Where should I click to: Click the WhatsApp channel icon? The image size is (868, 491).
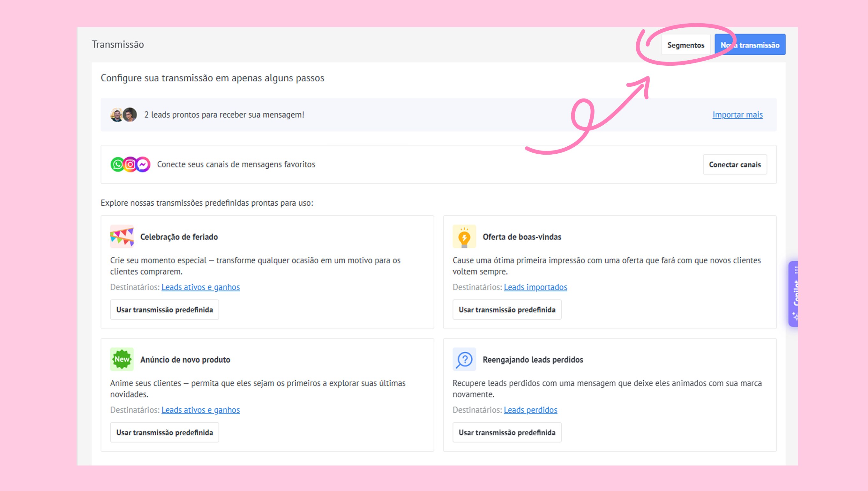pos(117,165)
